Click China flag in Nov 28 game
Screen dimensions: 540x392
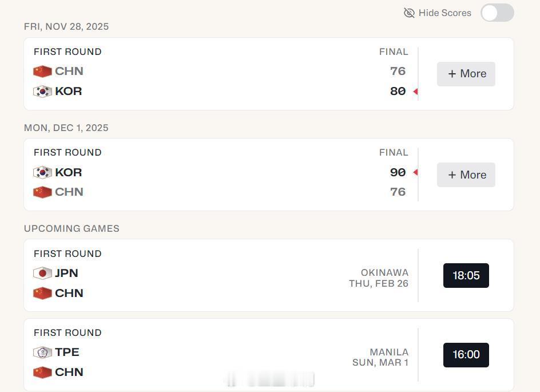(42, 72)
